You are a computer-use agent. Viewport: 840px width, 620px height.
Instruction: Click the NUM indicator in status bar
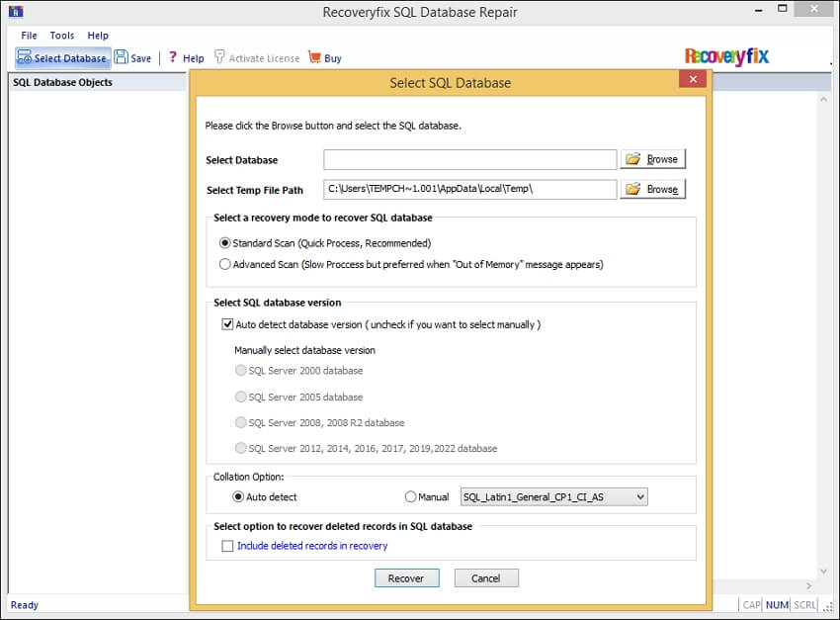777,605
